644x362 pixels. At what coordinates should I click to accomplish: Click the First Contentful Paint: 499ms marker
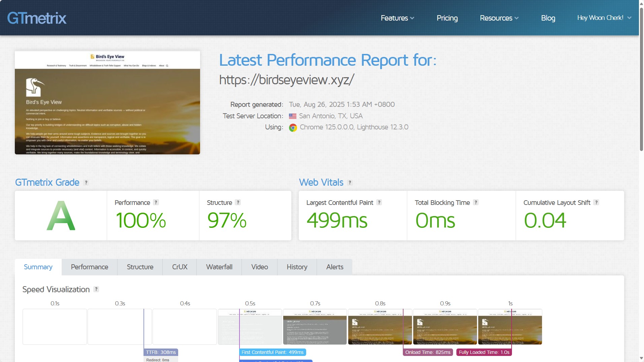[272, 352]
